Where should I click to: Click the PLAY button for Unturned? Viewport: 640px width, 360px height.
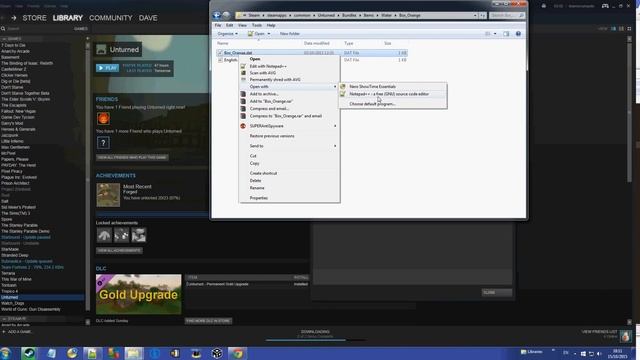pyautogui.click(x=107, y=68)
